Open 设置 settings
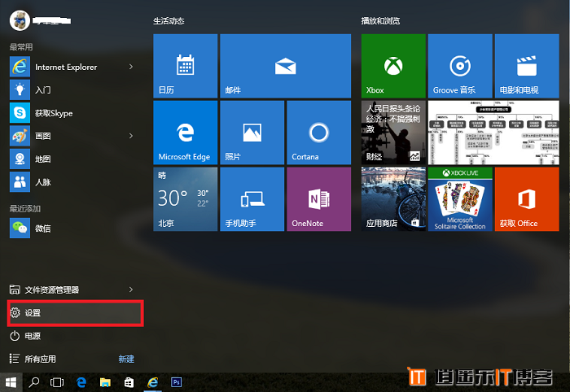The image size is (570, 392). (75, 312)
